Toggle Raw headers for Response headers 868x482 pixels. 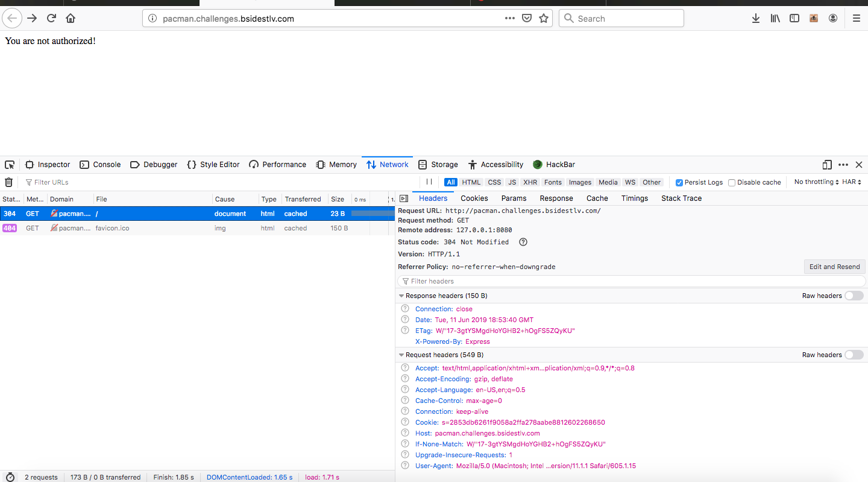click(854, 296)
